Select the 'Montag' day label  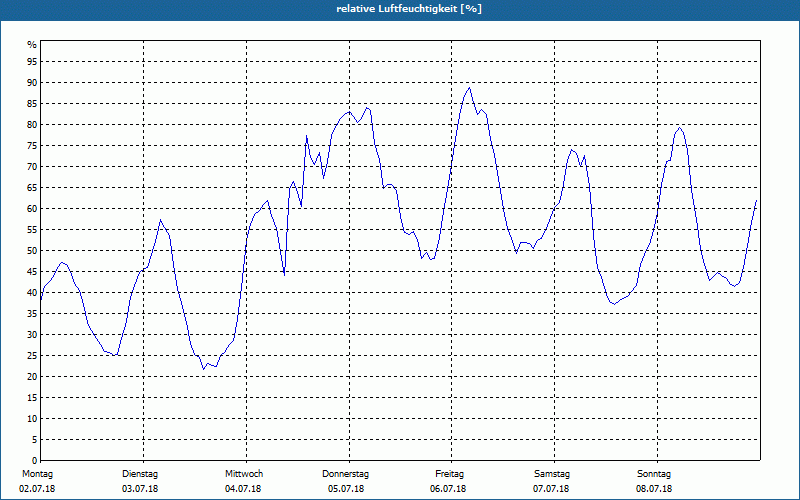tap(37, 474)
